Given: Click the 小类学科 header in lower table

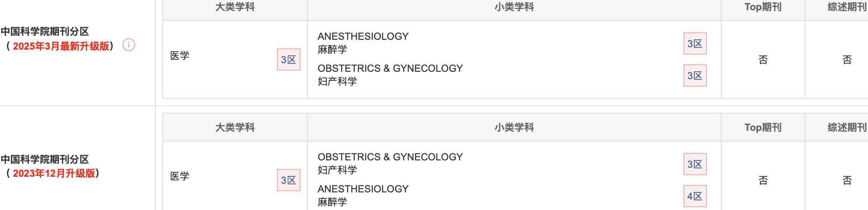Looking at the screenshot, I should [x=514, y=128].
